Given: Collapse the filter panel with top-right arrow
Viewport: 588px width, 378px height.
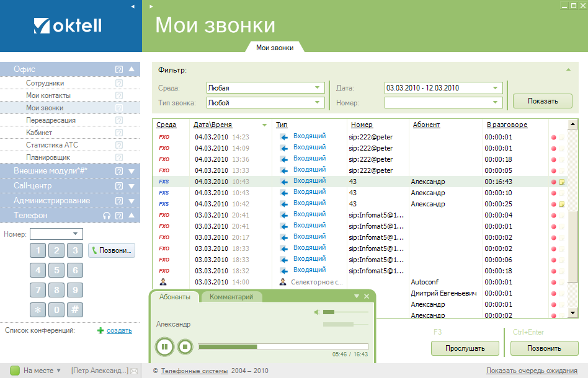Looking at the screenshot, I should tap(568, 69).
